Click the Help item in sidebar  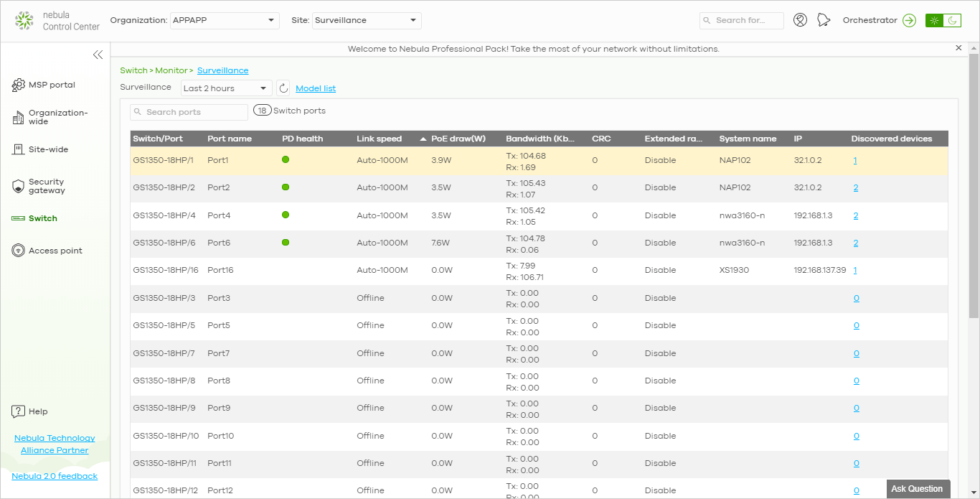point(38,411)
